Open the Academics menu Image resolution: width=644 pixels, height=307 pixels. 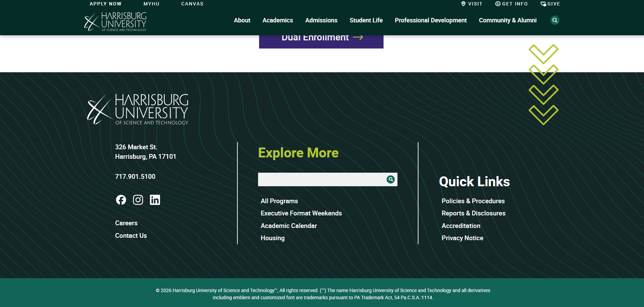coord(278,20)
